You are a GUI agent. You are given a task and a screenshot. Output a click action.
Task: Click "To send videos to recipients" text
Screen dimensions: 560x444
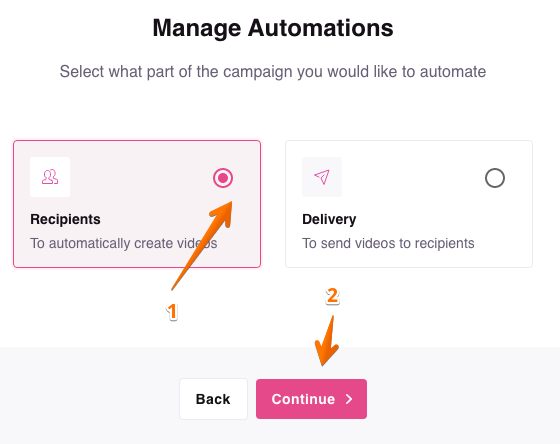pos(388,243)
